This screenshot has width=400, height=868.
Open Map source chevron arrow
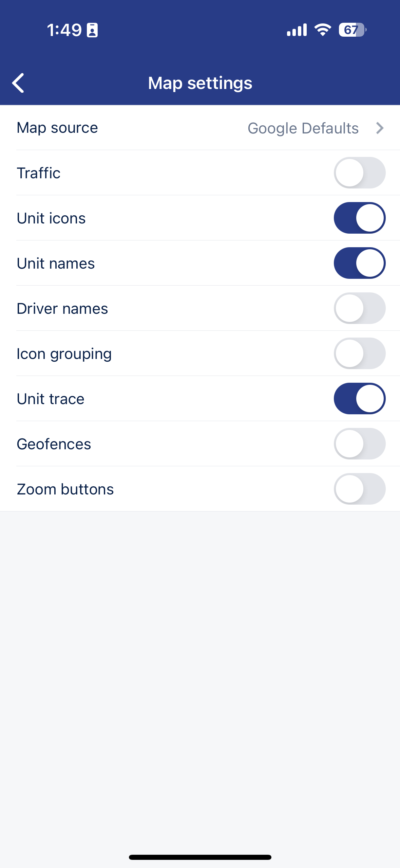point(380,128)
